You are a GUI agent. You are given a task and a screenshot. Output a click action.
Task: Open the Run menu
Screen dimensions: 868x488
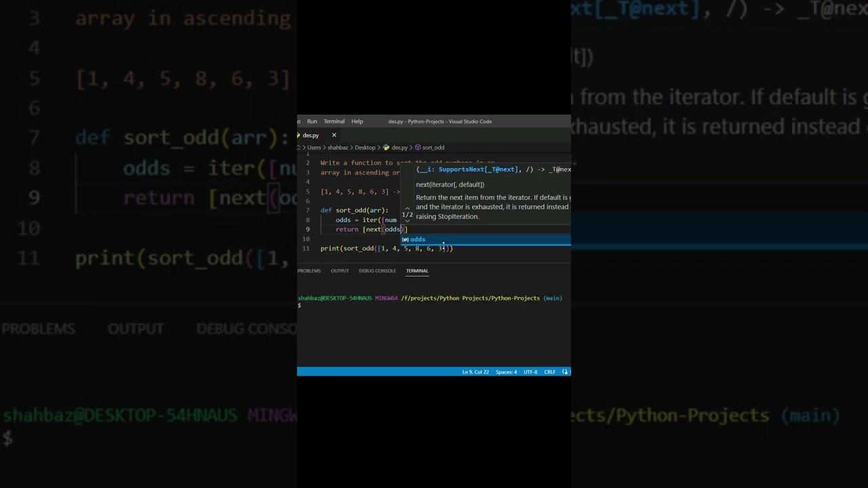coord(312,121)
